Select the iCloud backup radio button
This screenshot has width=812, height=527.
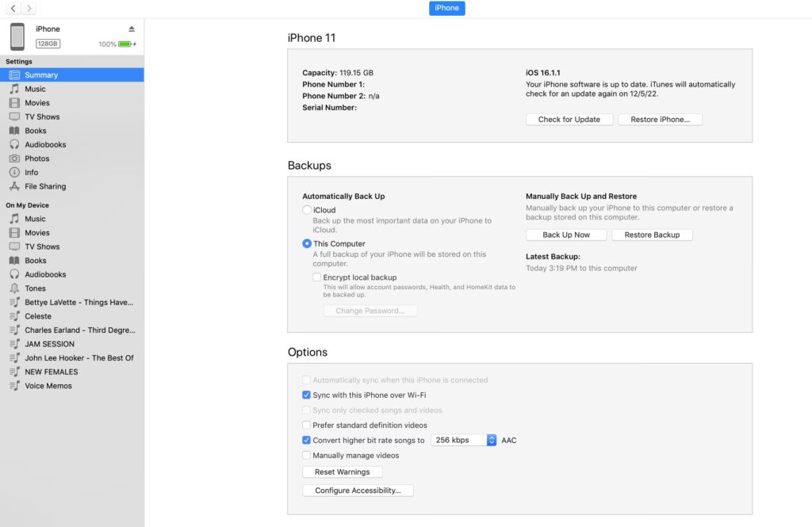pos(307,210)
